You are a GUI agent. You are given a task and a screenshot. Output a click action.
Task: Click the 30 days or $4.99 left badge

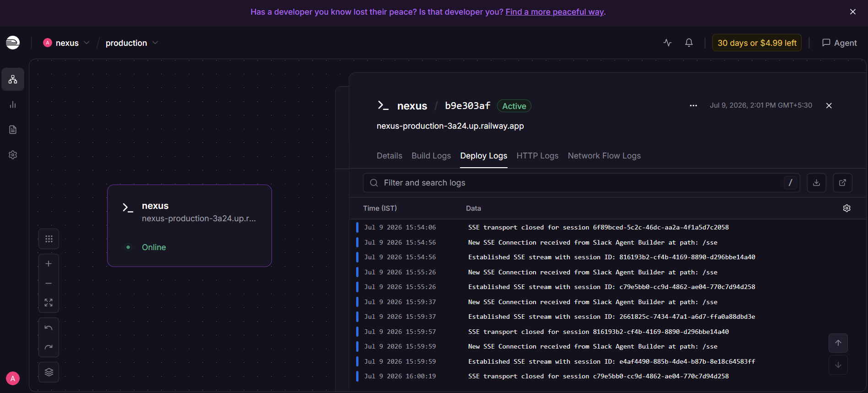[x=757, y=43]
